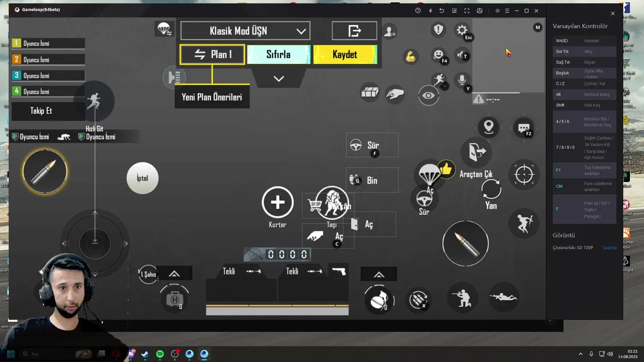Click the yellow Kaydet save button
Viewport: 644px width, 362px height.
click(345, 54)
